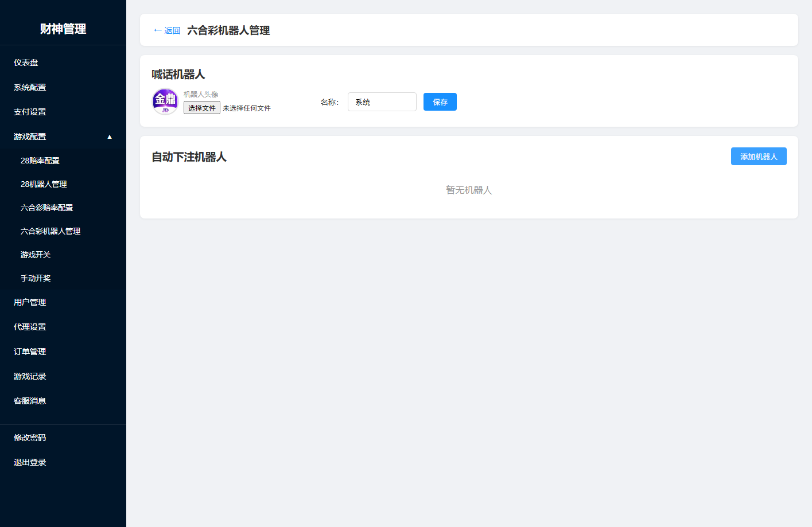The image size is (812, 527).
Task: Open 28机器人管理 submenu item
Action: point(44,184)
